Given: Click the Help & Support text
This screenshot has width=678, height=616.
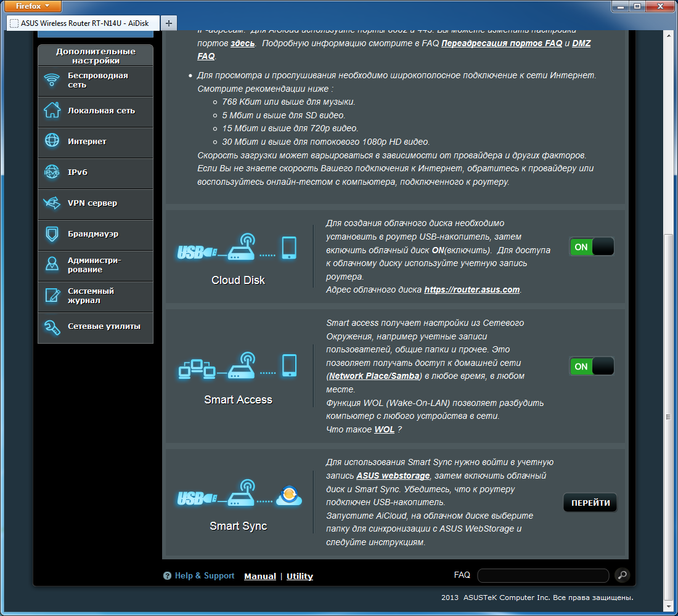Looking at the screenshot, I should tap(205, 576).
